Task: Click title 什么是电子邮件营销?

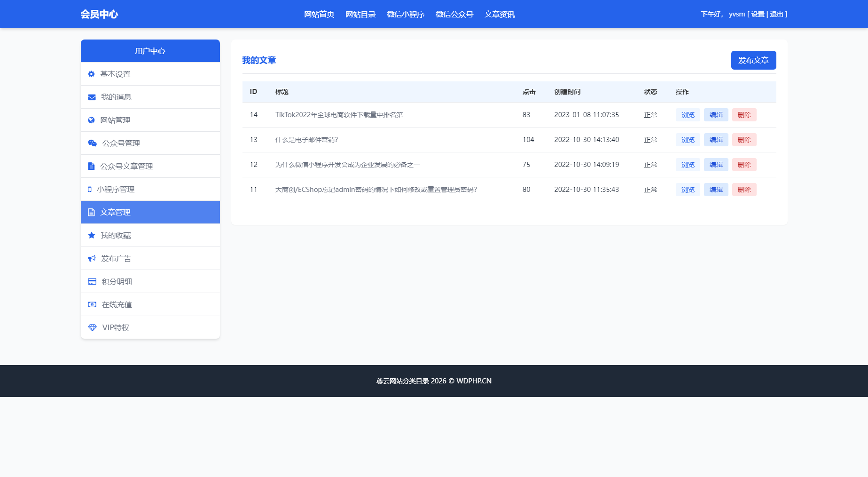Action: 306,140
